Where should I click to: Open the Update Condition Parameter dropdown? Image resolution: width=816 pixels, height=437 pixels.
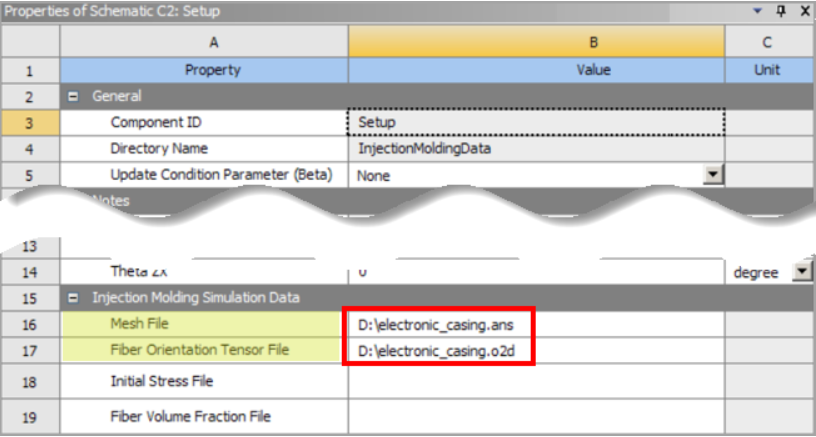712,175
